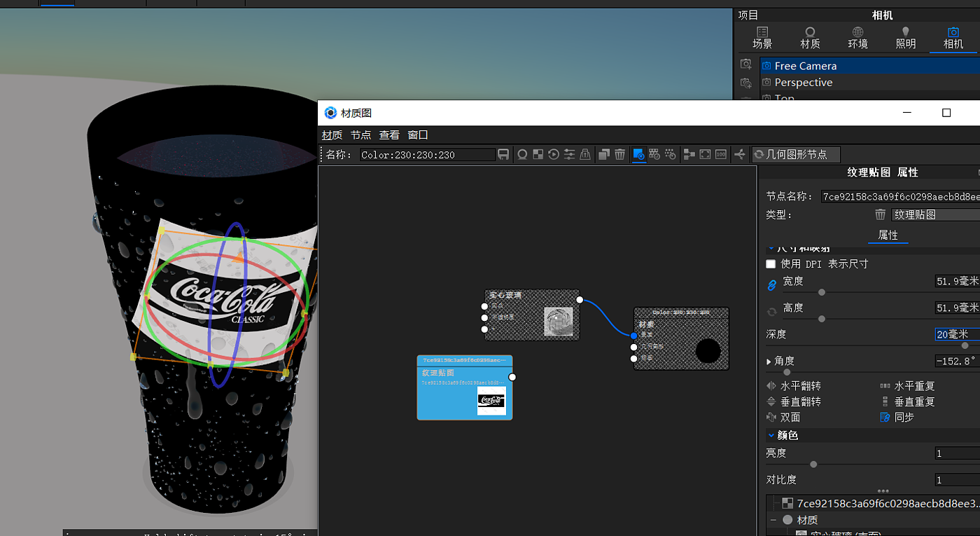Screen dimensions: 980x536
Task: Click the link icon beside 宽度 (Width)
Action: [772, 284]
